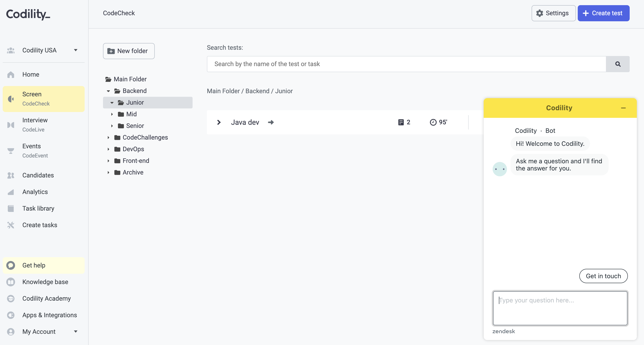Image resolution: width=644 pixels, height=345 pixels.
Task: Click the Analytics chart icon
Action: (11, 192)
